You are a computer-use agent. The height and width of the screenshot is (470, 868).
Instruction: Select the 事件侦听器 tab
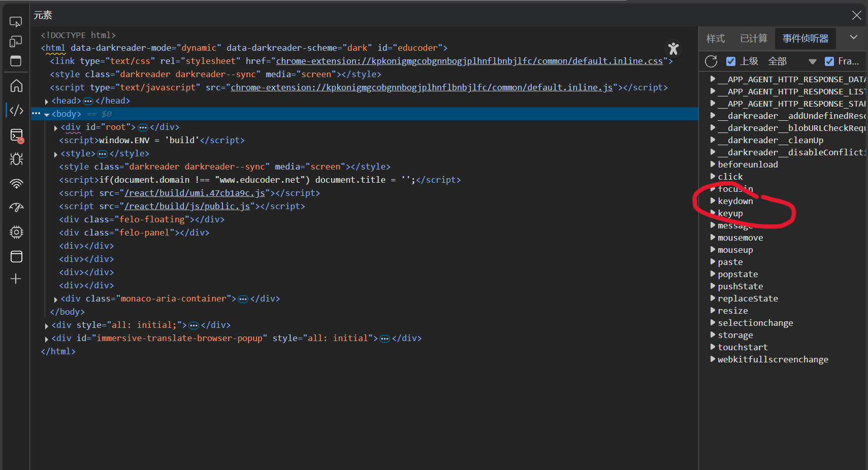point(806,39)
